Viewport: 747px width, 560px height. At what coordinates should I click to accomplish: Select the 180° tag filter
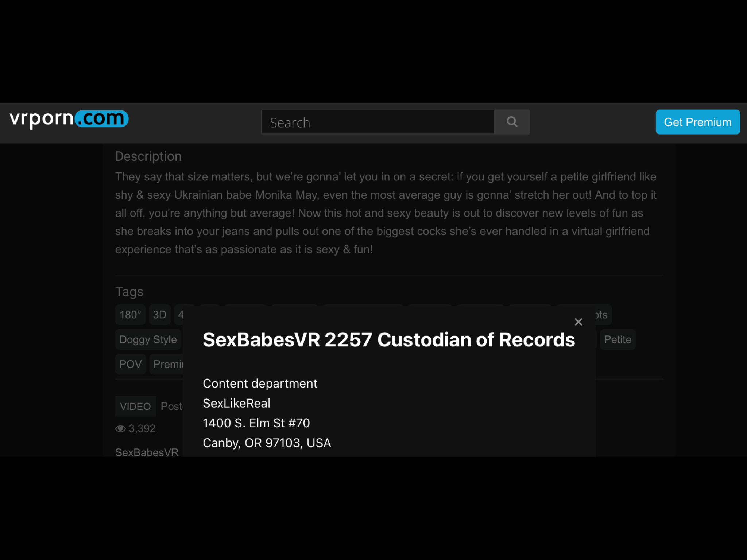129,315
